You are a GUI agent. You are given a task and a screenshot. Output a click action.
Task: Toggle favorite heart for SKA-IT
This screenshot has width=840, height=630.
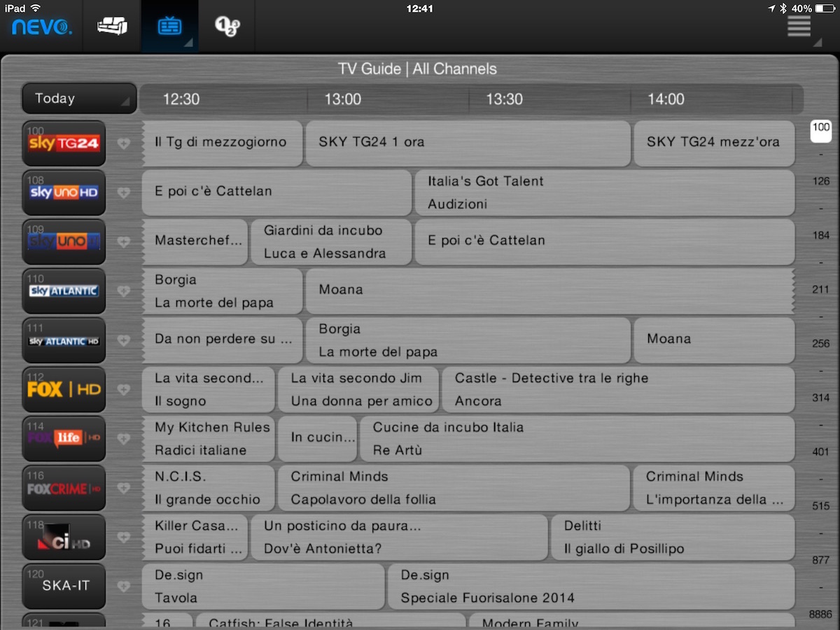124,586
